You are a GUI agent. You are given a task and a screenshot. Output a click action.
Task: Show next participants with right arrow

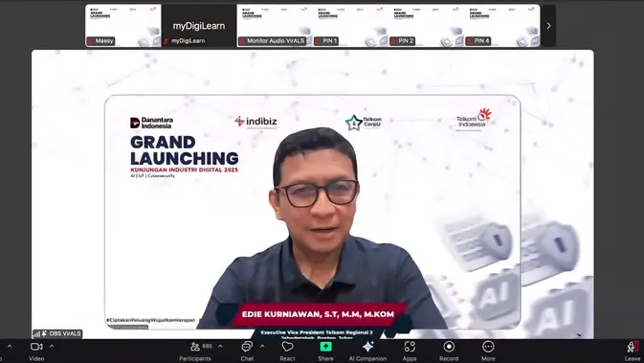[x=548, y=26]
